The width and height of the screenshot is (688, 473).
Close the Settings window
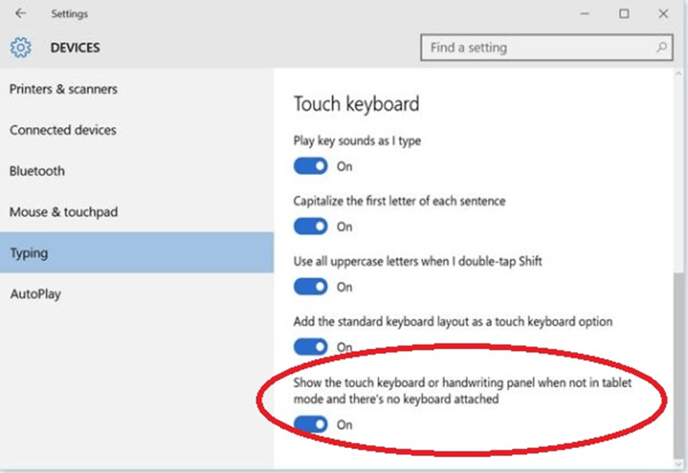click(x=663, y=14)
